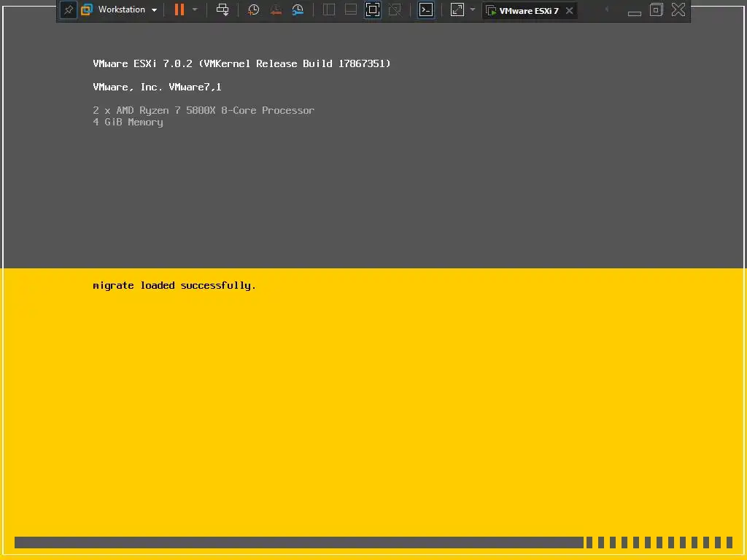Unpin the fullscreen toolbar with pushpin icon
The image size is (747, 560).
69,10
